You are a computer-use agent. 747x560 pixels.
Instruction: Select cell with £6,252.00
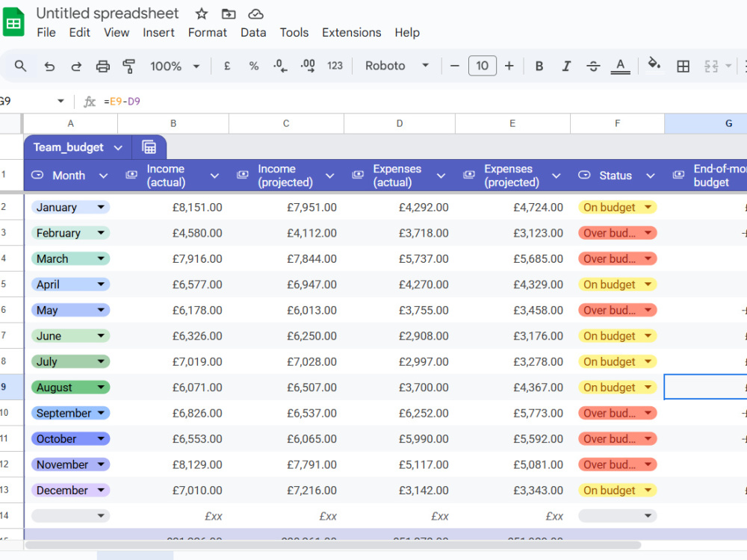pos(399,413)
